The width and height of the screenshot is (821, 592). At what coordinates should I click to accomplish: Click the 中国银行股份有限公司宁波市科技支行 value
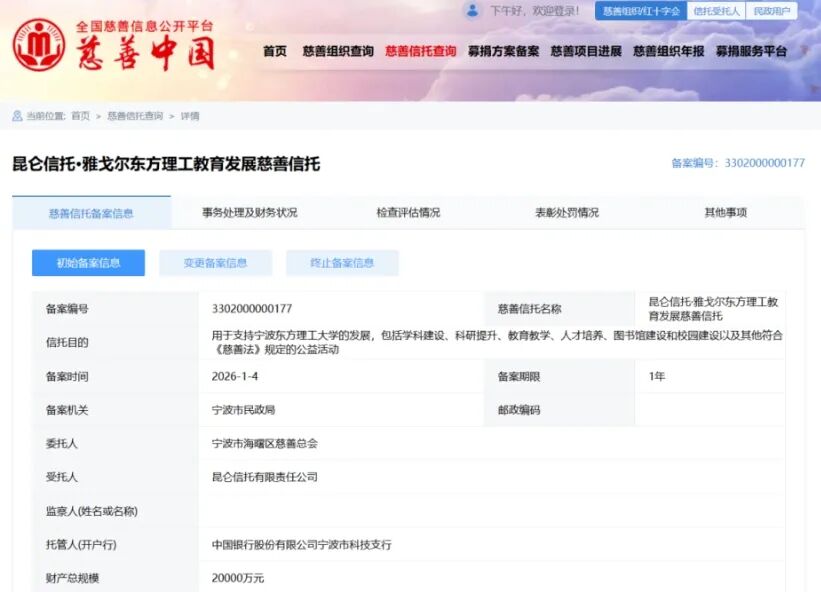point(302,544)
